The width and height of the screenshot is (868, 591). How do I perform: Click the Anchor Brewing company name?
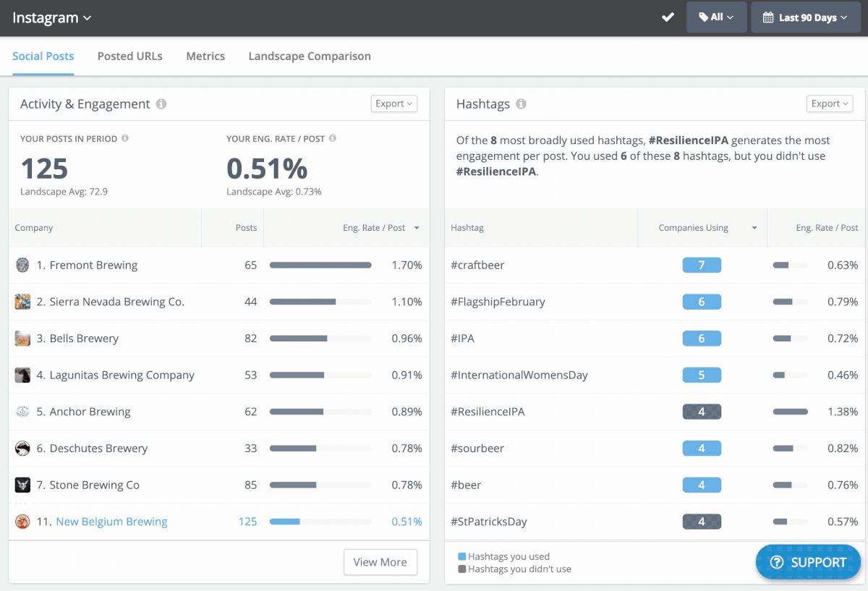pyautogui.click(x=90, y=412)
